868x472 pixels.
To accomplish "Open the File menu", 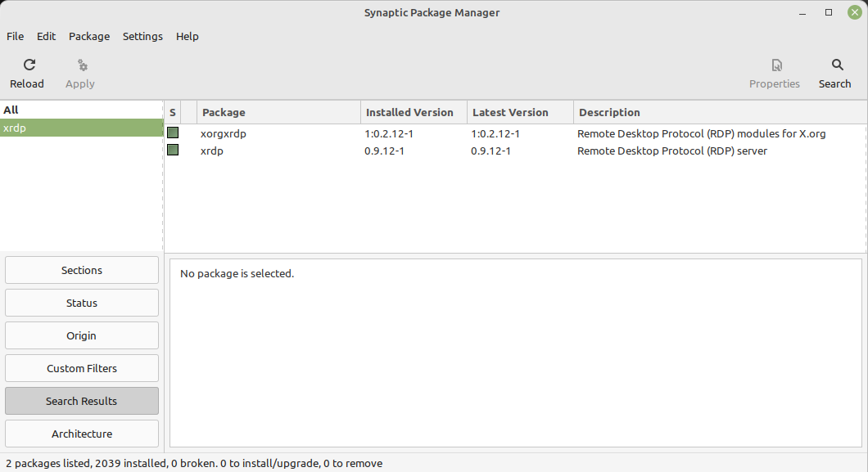I will click(x=16, y=37).
